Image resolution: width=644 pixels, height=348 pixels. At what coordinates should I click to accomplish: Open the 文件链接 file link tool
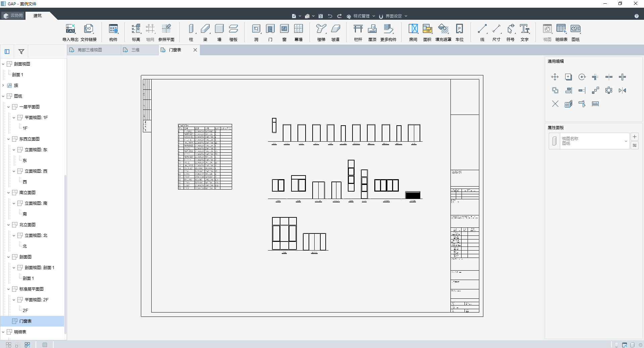89,32
